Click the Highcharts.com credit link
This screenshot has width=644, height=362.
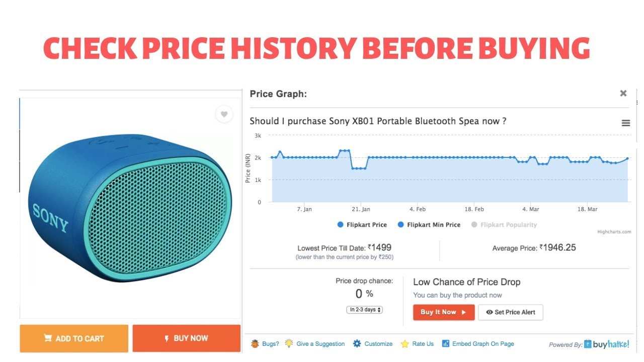[614, 232]
